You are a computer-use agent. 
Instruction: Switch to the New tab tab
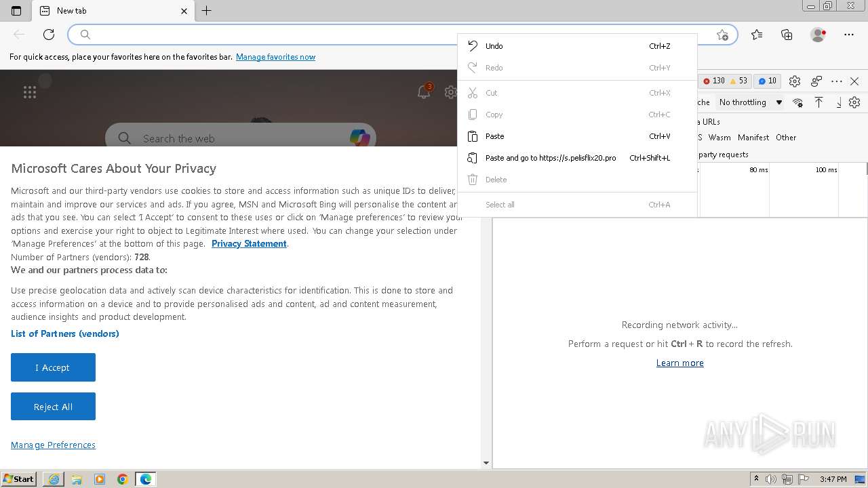(x=113, y=11)
